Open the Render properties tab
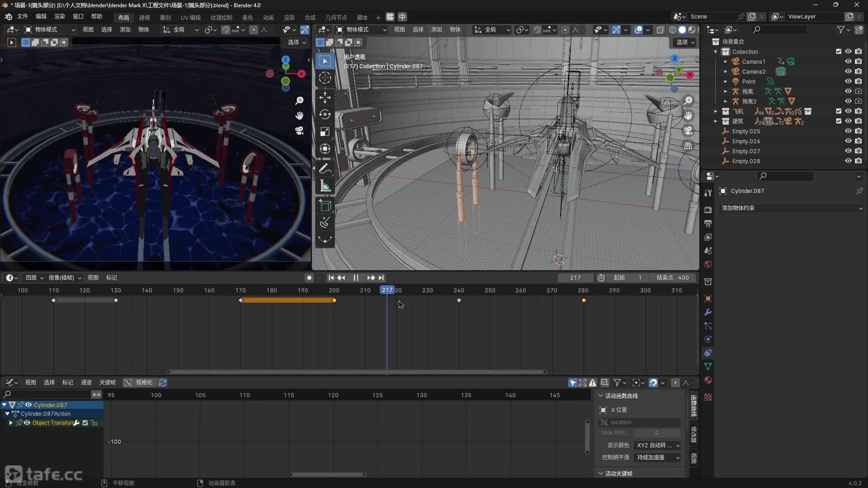 click(708, 210)
